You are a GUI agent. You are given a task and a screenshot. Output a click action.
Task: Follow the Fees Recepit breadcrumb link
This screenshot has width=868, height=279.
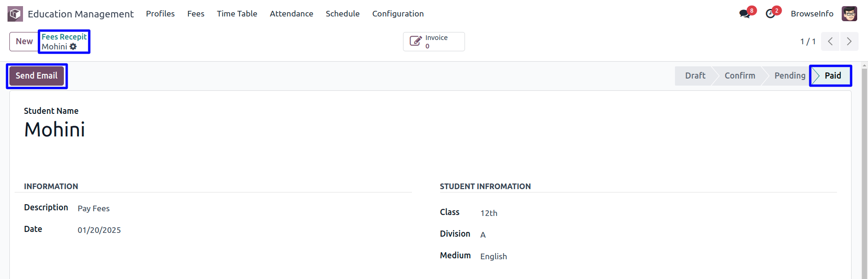click(x=64, y=37)
